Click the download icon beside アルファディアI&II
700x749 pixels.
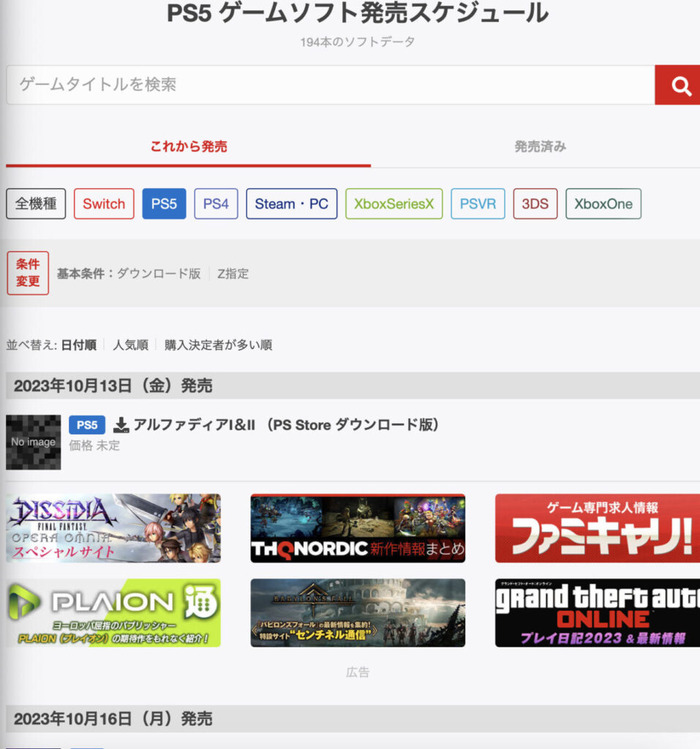pos(121,425)
